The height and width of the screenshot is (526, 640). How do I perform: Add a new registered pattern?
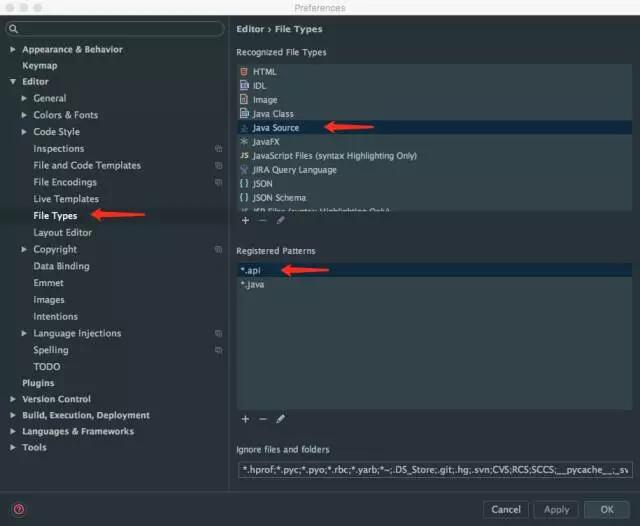coord(245,419)
